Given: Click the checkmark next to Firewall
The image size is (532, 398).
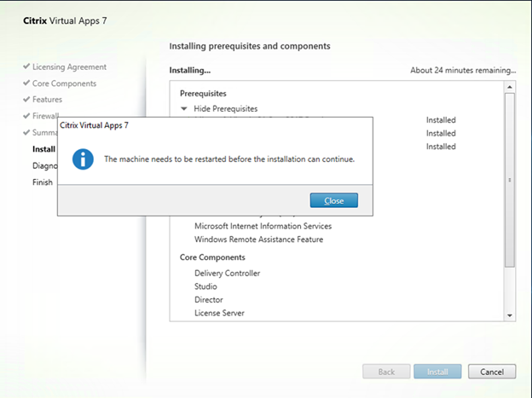Looking at the screenshot, I should (26, 116).
